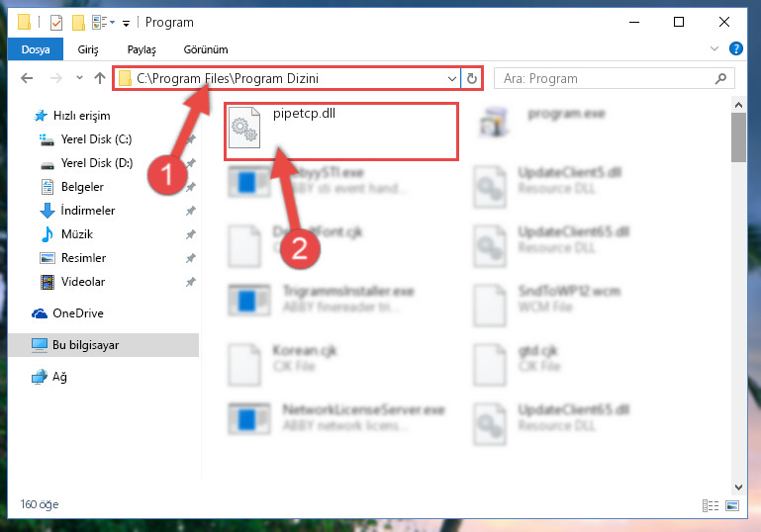Go up one folder level
The height and width of the screenshot is (532, 761).
click(100, 78)
